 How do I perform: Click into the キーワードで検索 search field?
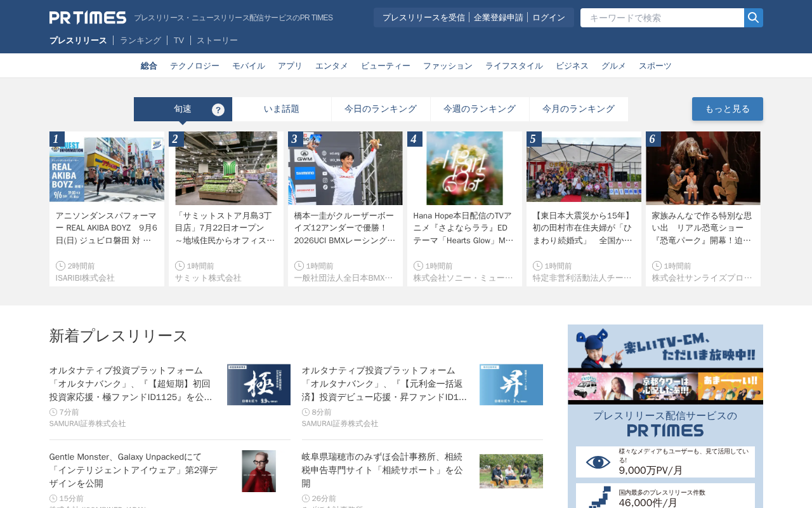pos(662,18)
